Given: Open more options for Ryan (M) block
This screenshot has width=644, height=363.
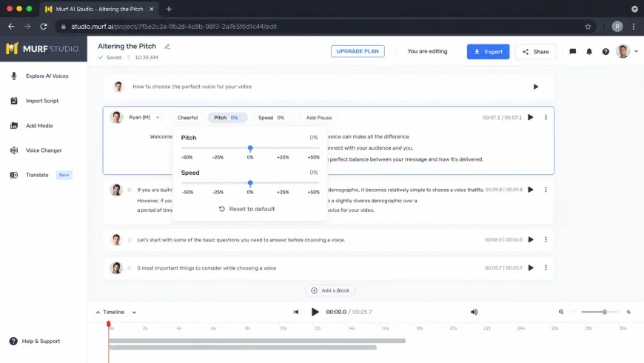Looking at the screenshot, I should point(546,118).
